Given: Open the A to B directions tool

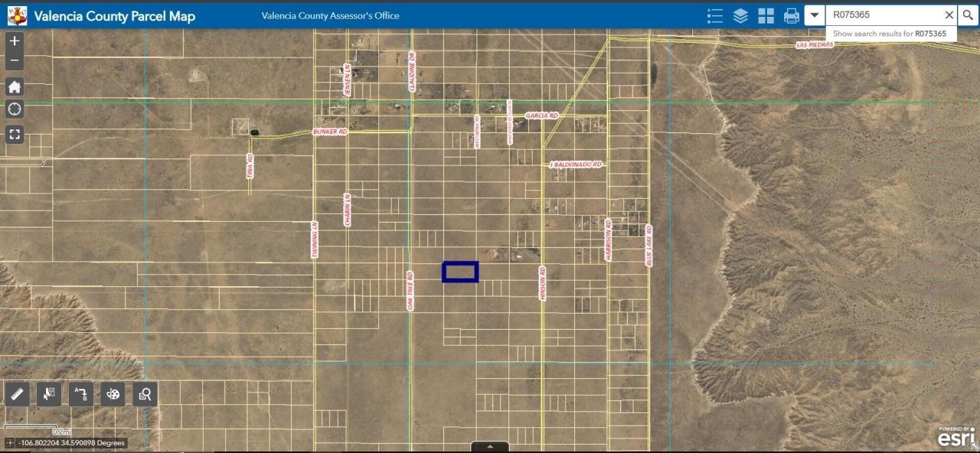Looking at the screenshot, I should pyautogui.click(x=80, y=395).
